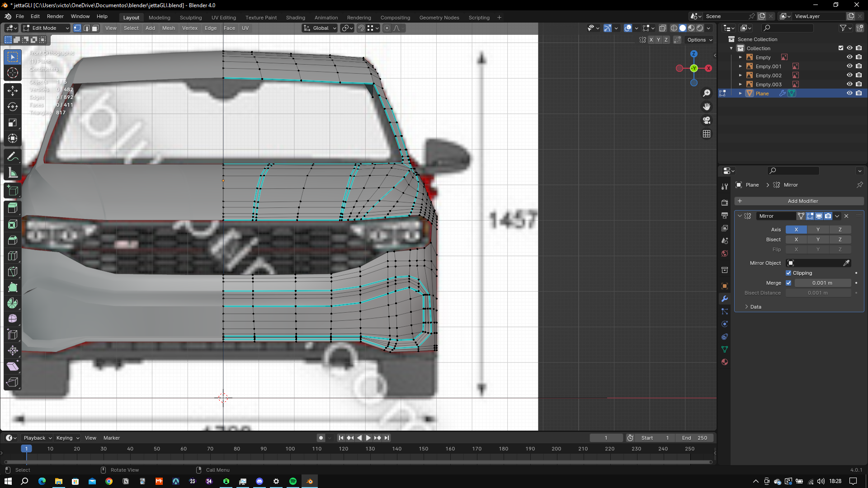Adjust the Merge distance slider field
Viewport: 868px width, 488px height.
pyautogui.click(x=822, y=283)
